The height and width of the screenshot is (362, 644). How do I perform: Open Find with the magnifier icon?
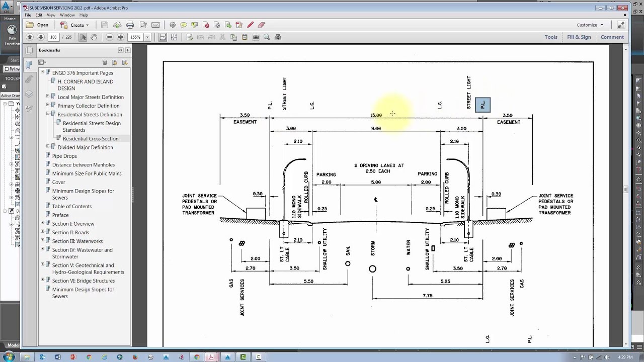pyautogui.click(x=266, y=37)
